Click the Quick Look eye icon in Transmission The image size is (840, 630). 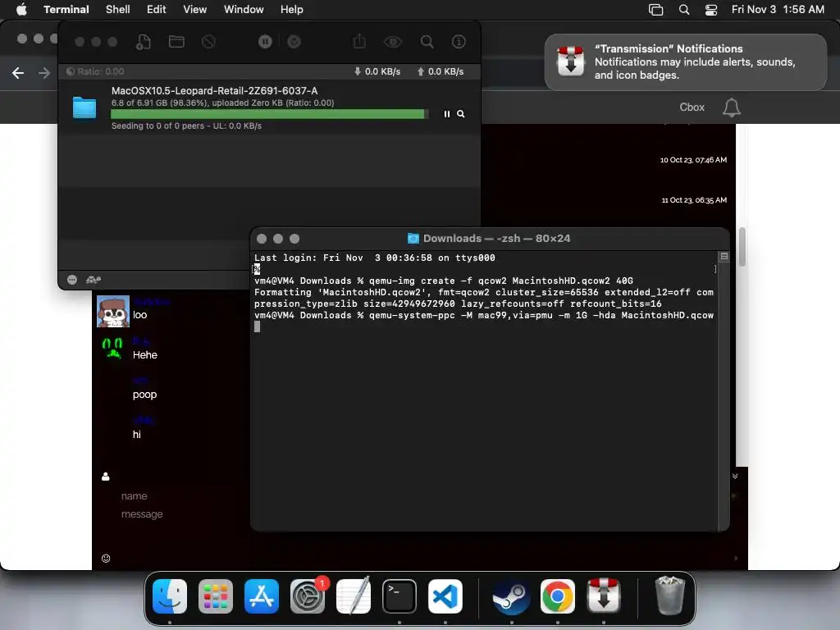tap(393, 42)
